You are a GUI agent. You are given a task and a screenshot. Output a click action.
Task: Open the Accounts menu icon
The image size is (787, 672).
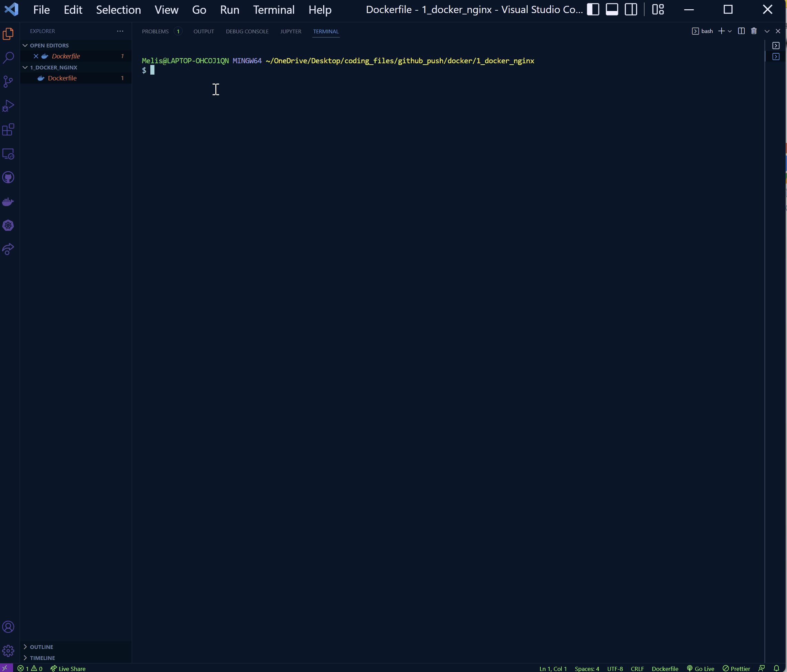(8, 626)
